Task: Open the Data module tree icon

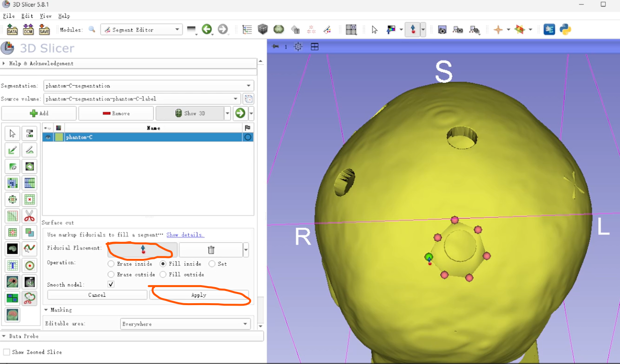Action: (x=247, y=30)
